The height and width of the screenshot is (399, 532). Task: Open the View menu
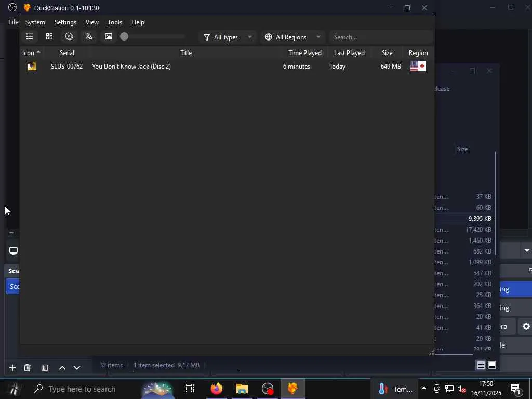[92, 22]
